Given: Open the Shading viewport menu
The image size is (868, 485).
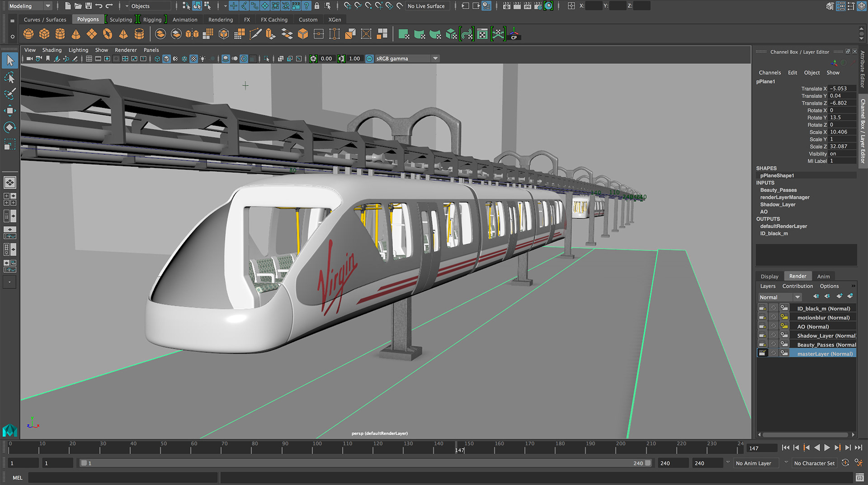Looking at the screenshot, I should click(x=52, y=50).
